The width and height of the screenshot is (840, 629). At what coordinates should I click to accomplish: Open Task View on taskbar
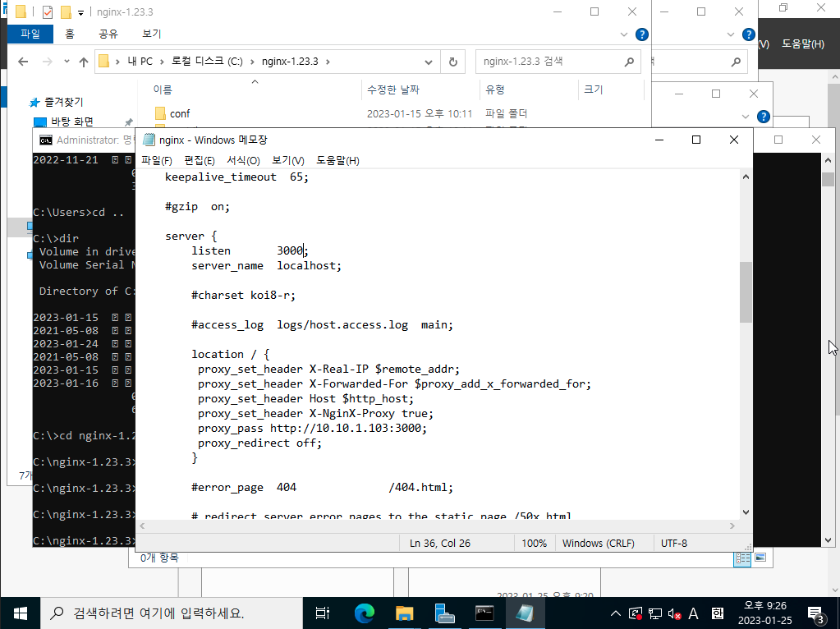323,613
